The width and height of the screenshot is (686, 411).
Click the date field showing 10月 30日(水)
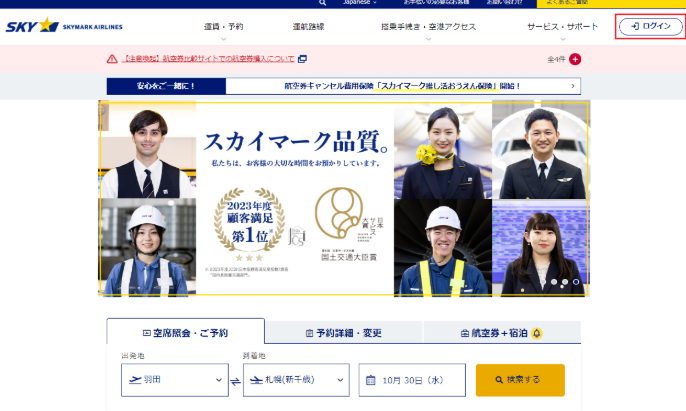pyautogui.click(x=412, y=379)
